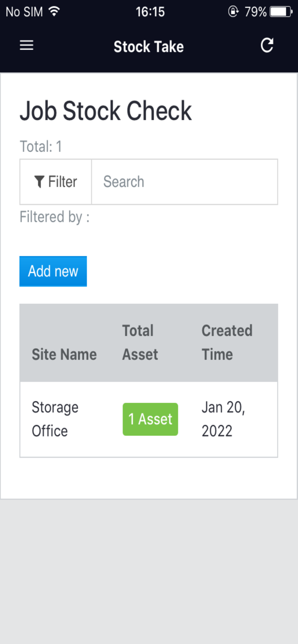Click the Filter funnel icon
Viewport: 298px width, 644px height.
point(39,181)
